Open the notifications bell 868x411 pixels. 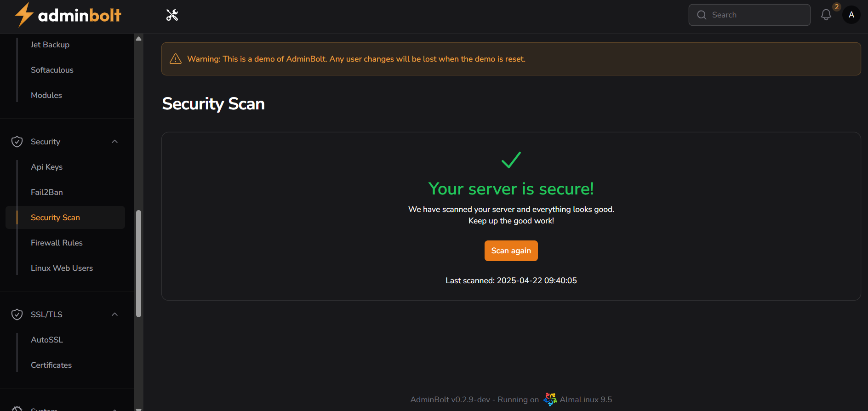click(826, 15)
